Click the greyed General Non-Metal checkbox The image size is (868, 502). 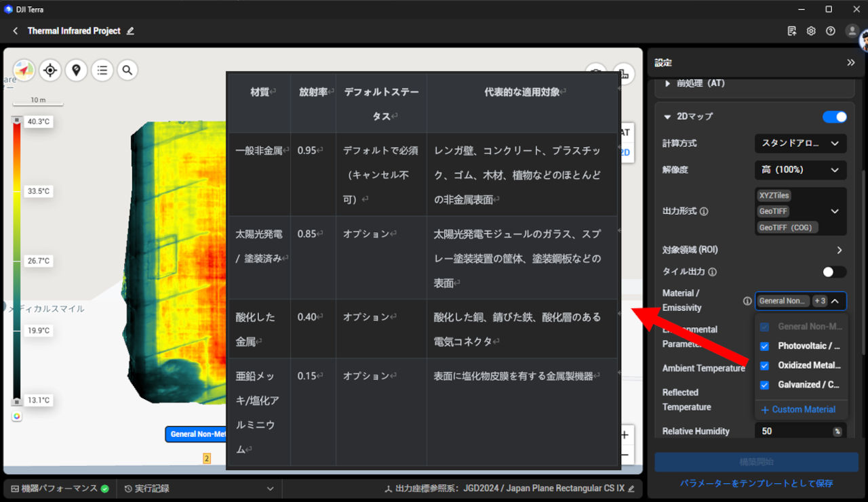pos(764,327)
